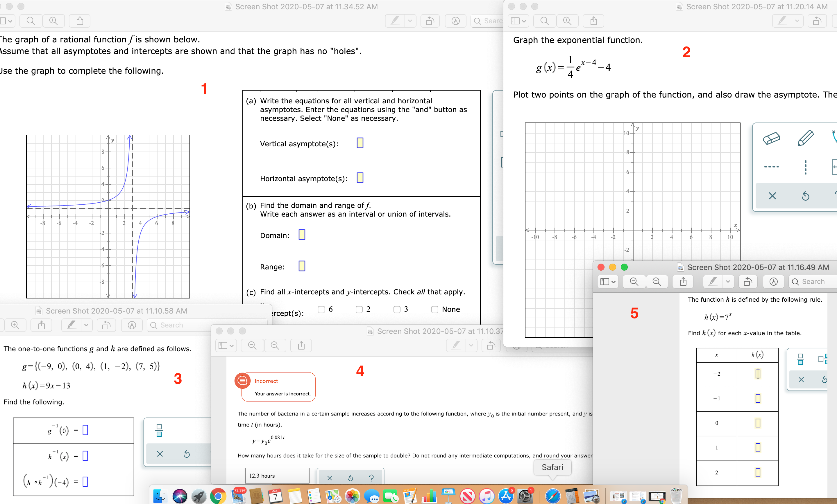Select the None intercept checkbox

(x=434, y=309)
